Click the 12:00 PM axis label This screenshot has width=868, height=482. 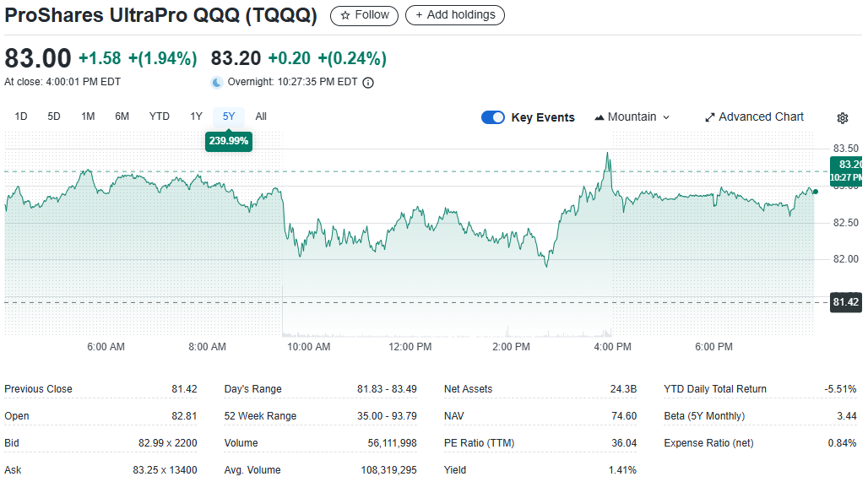click(x=410, y=347)
